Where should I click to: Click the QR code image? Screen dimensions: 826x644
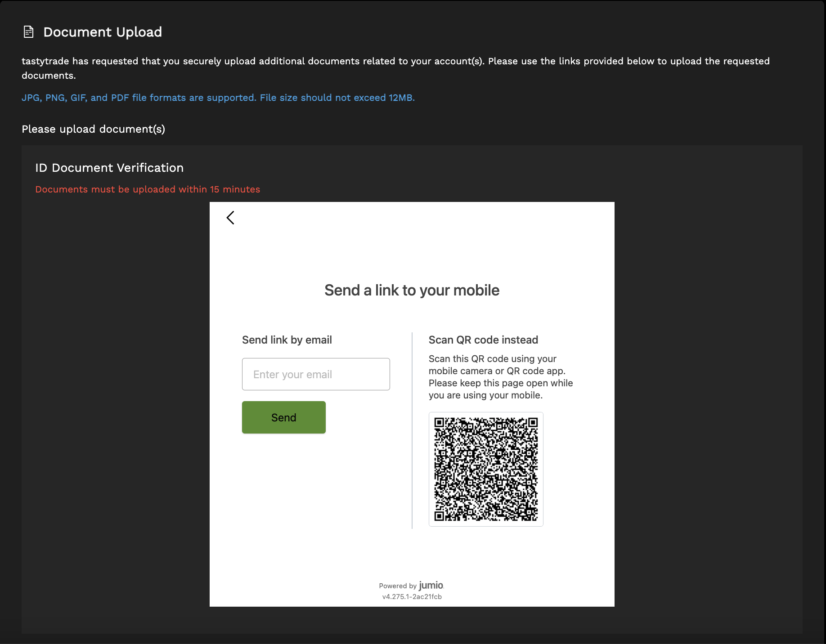486,470
